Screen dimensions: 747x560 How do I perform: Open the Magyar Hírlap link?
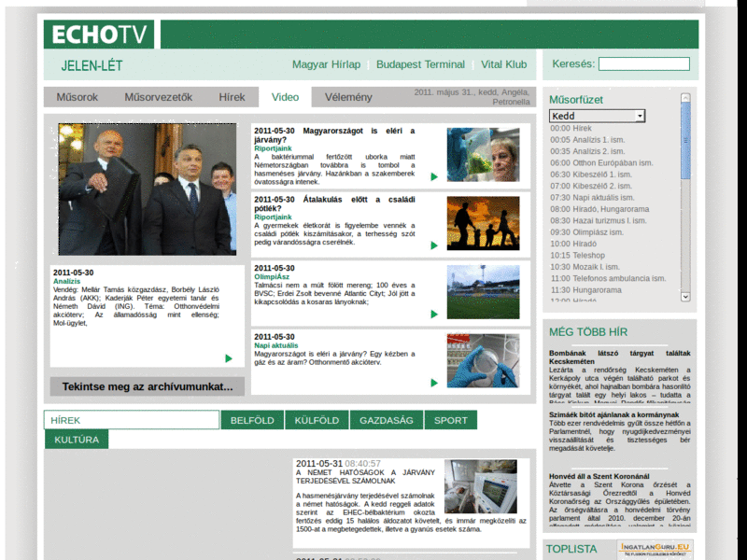(x=326, y=64)
